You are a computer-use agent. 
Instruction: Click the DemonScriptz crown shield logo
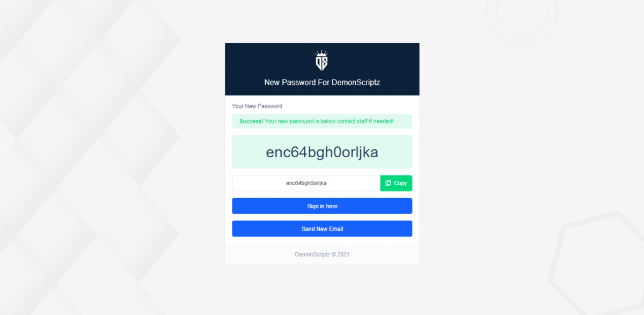click(321, 60)
